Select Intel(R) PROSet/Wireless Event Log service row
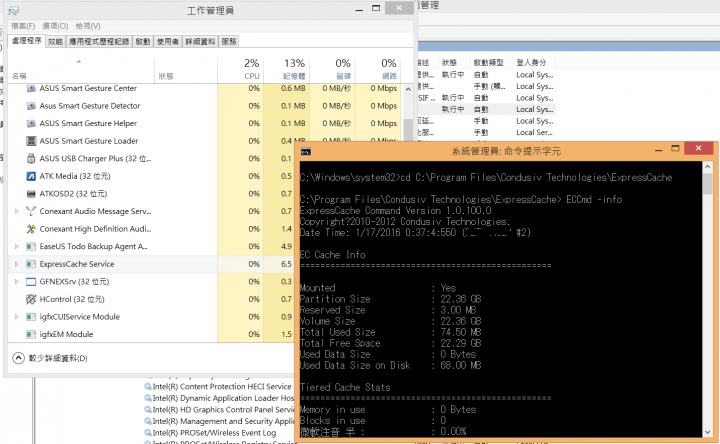Screen dimensions: 720x444 (x=214, y=433)
